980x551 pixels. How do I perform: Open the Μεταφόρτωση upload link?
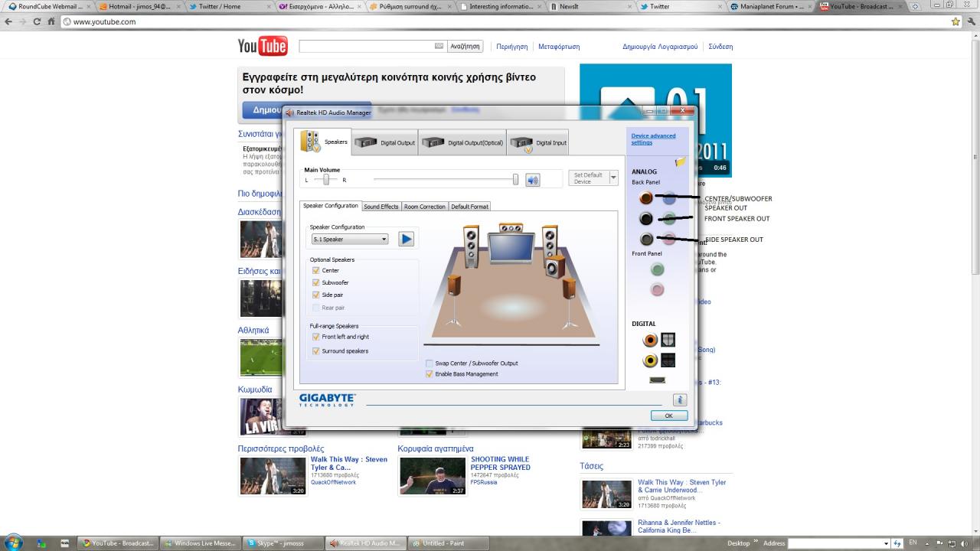point(559,47)
